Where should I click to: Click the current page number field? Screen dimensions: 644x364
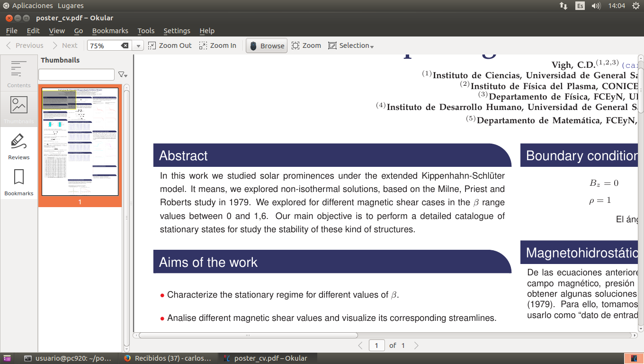376,346
